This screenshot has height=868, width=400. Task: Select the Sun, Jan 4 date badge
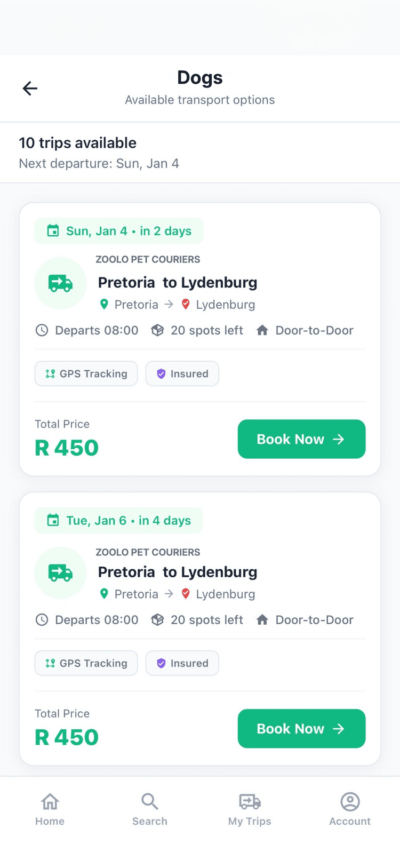coord(119,231)
